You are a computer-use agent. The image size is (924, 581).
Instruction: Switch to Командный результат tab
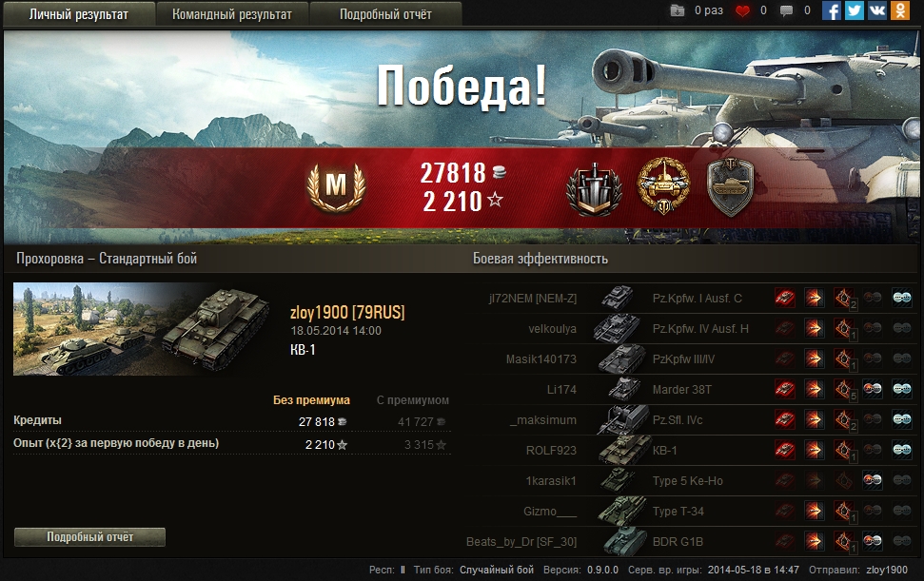tap(232, 14)
